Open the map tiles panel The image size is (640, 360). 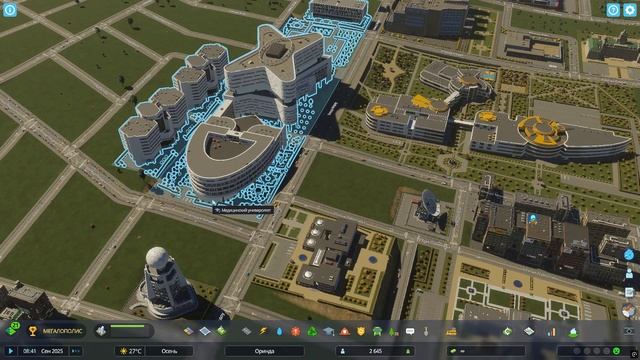click(529, 331)
